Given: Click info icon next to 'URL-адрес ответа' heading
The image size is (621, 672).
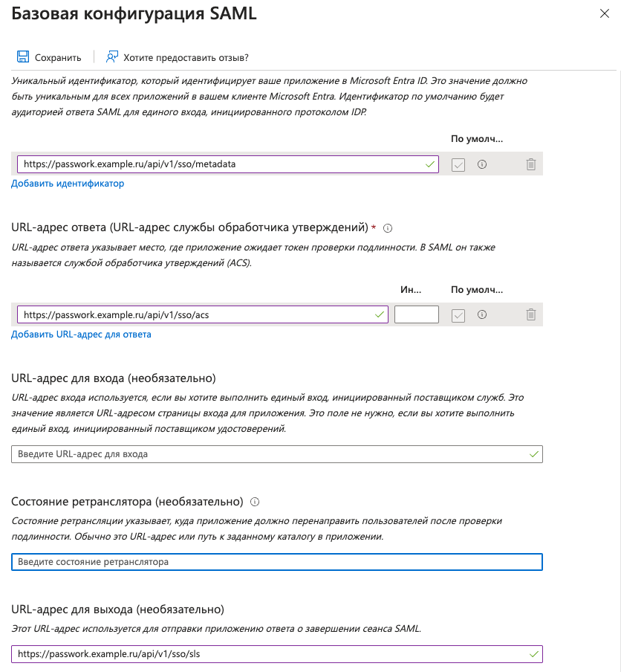Looking at the screenshot, I should coord(387,229).
